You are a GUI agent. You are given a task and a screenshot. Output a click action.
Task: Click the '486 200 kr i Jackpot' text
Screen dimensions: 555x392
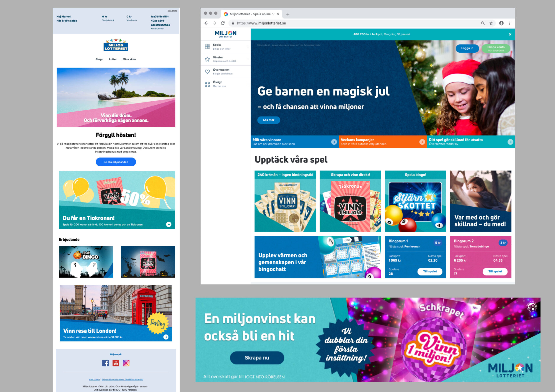click(368, 34)
